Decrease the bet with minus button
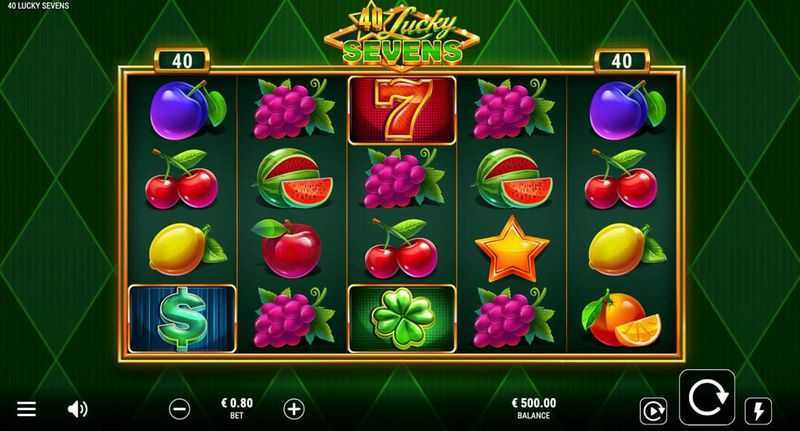 coord(180,409)
